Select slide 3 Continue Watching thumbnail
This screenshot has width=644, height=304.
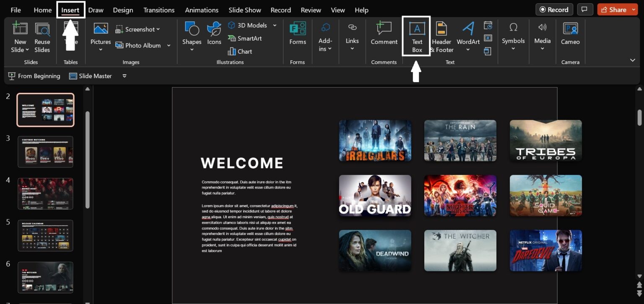click(45, 152)
